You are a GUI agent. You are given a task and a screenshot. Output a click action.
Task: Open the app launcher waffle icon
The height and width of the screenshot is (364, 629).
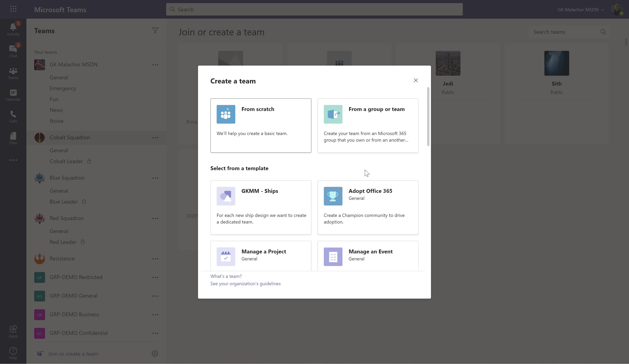(x=13, y=9)
